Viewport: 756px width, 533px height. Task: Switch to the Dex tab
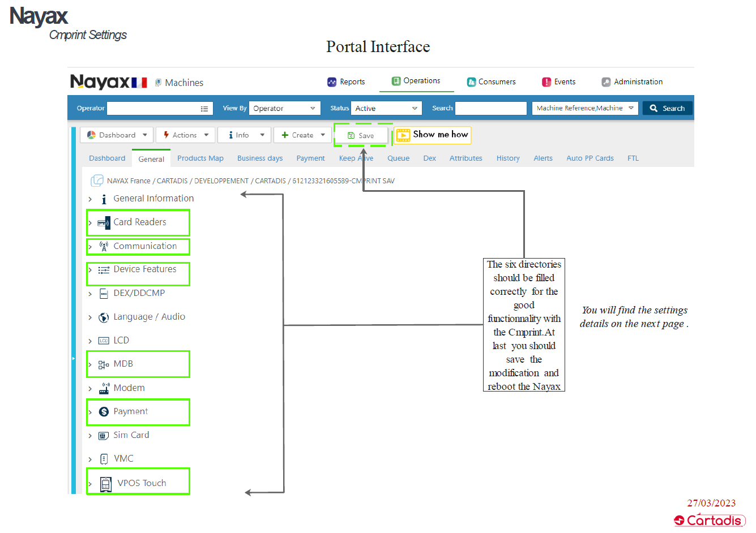(x=430, y=158)
